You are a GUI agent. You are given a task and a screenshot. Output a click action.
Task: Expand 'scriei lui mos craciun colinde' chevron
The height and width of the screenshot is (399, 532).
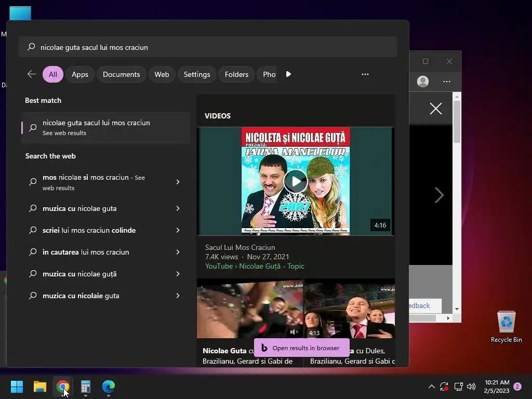pos(178,230)
